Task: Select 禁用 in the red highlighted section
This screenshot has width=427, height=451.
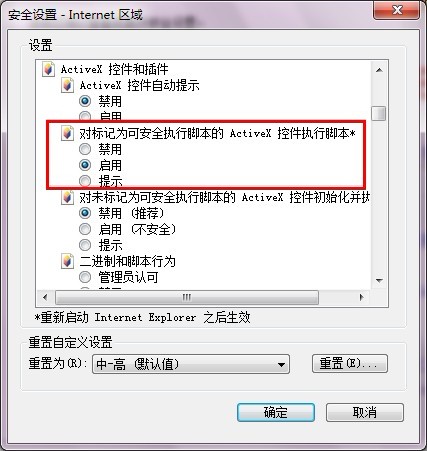Action: tap(85, 149)
